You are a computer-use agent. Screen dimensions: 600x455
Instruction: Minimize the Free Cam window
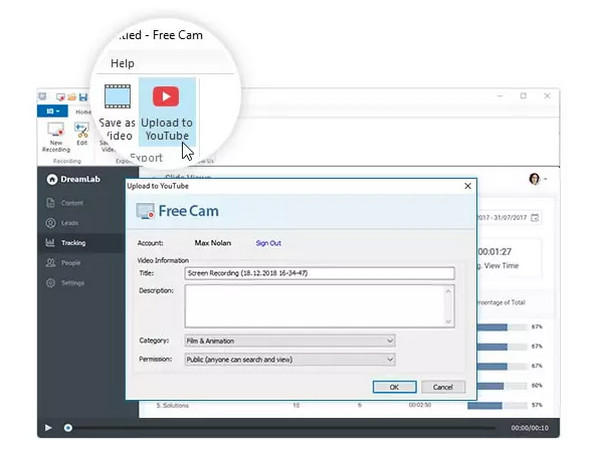point(500,96)
